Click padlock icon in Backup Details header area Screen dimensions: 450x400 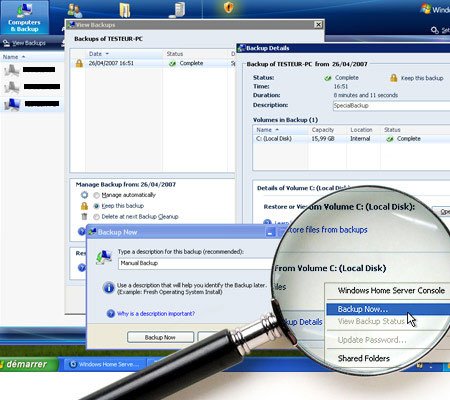tap(394, 78)
